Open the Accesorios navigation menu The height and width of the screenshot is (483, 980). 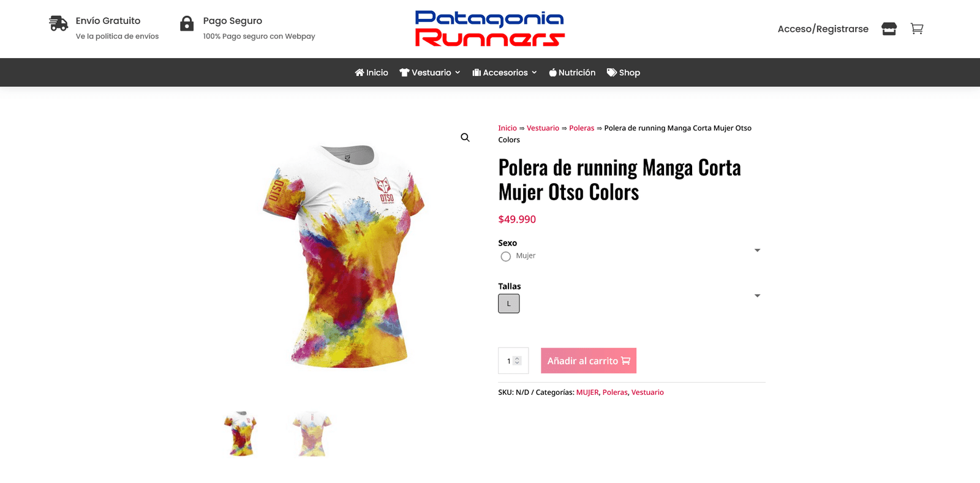coord(505,72)
